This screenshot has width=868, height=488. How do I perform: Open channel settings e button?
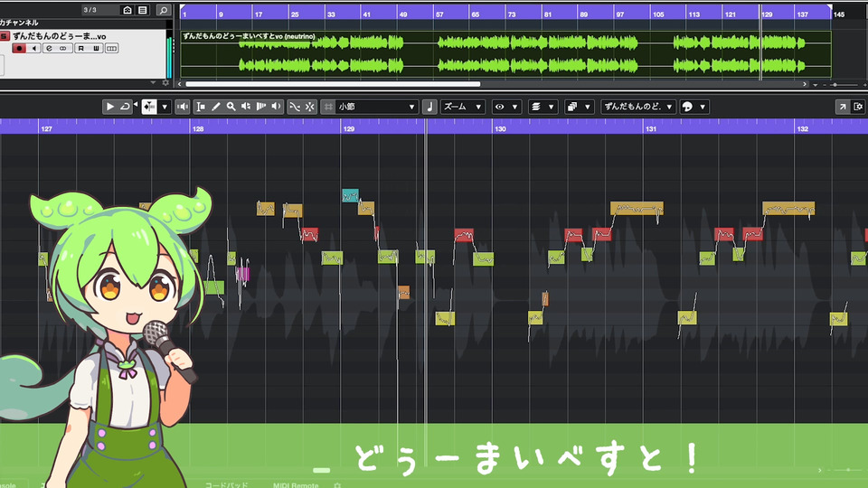(x=49, y=49)
